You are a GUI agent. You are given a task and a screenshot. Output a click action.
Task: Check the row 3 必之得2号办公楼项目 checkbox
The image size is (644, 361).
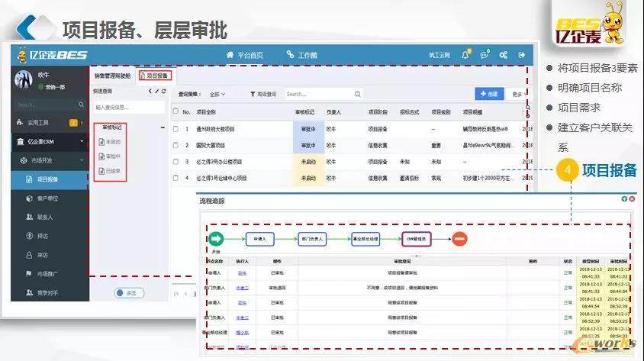175,161
